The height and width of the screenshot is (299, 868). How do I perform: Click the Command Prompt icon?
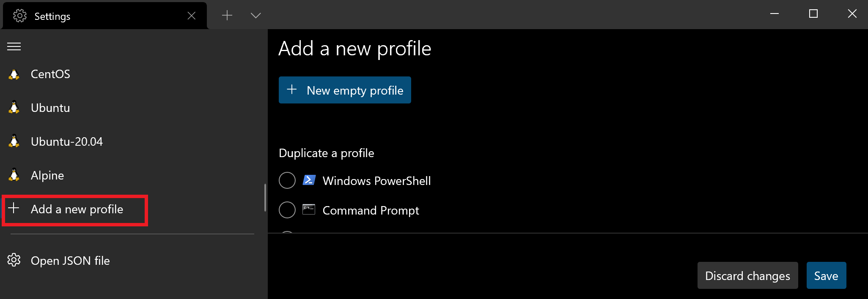coord(309,209)
